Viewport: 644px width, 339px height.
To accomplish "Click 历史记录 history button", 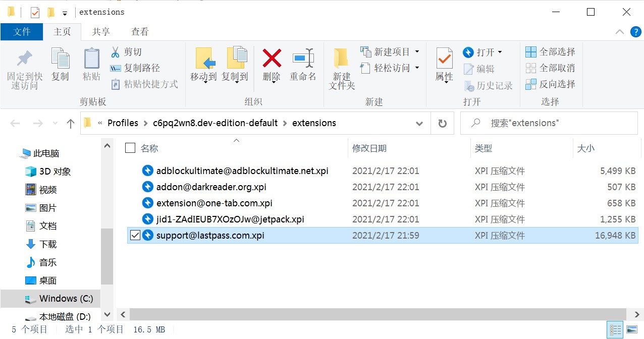I will click(488, 85).
